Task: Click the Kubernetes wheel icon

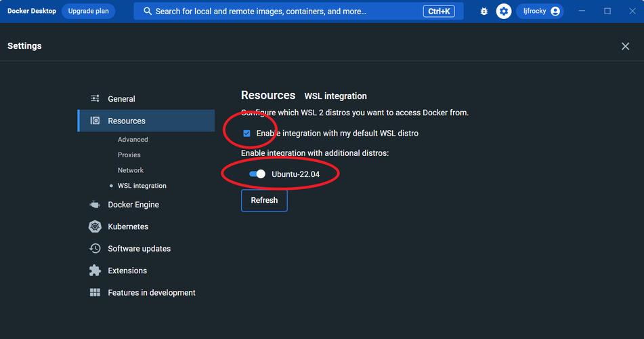Action: (x=95, y=226)
